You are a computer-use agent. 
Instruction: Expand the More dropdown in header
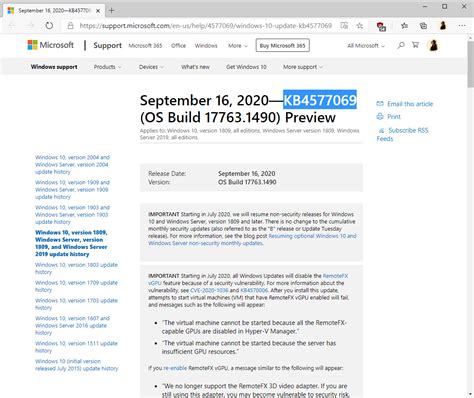(x=238, y=46)
